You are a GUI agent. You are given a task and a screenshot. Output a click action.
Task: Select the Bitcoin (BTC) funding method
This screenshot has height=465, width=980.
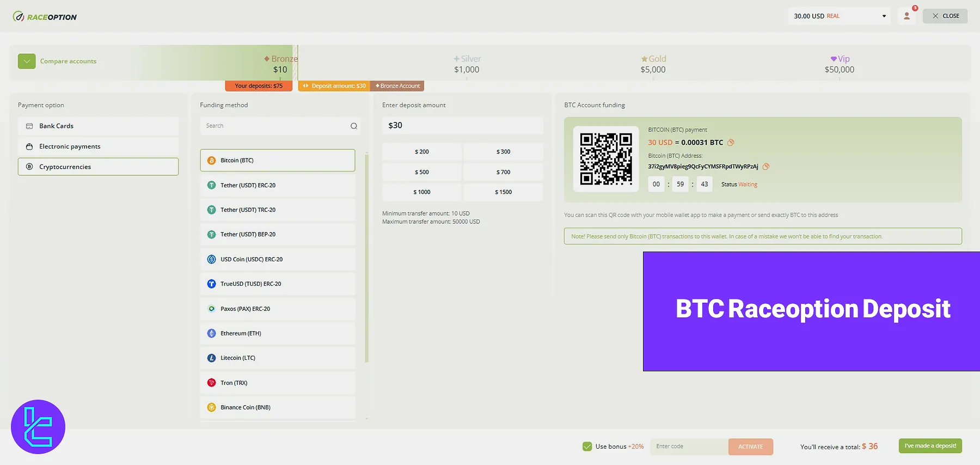pos(278,160)
